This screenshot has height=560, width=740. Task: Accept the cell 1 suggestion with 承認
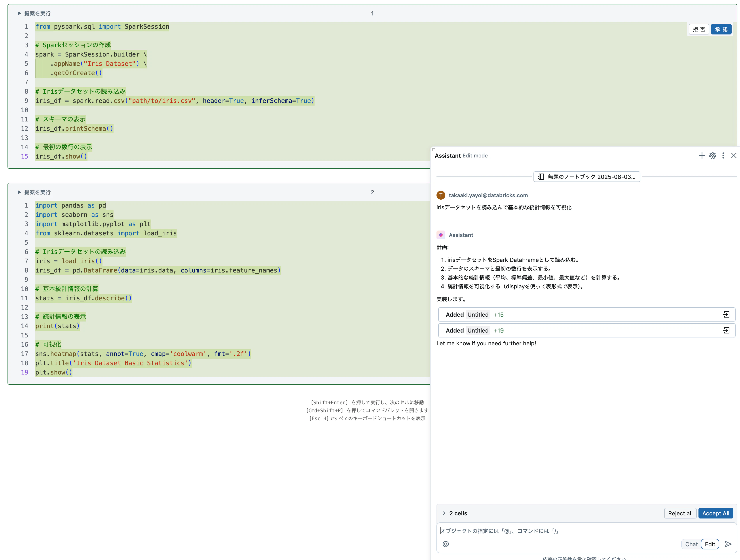tap(721, 29)
